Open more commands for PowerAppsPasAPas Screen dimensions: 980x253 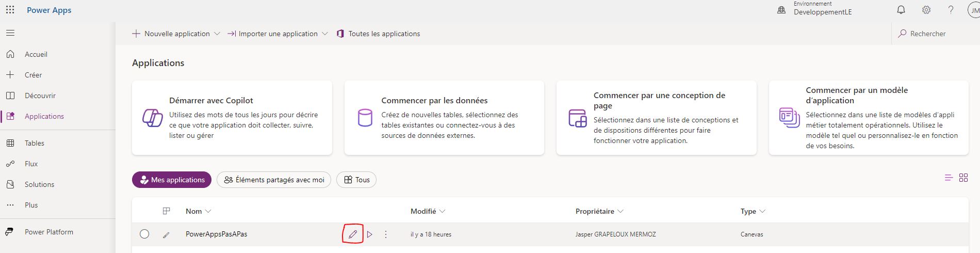[386, 234]
